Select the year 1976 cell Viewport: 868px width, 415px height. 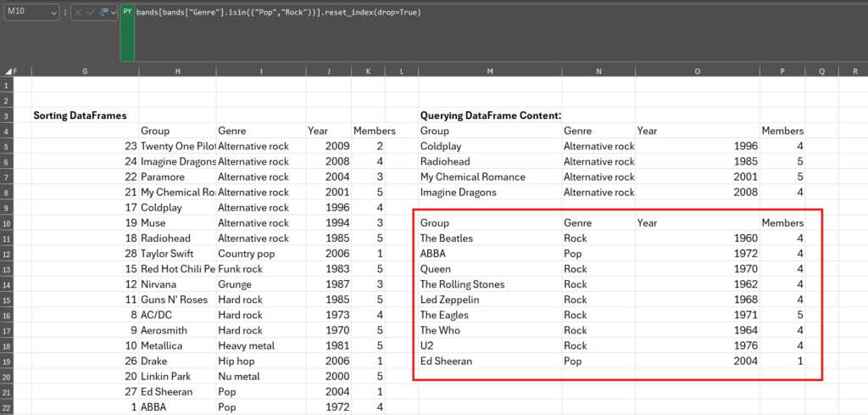pyautogui.click(x=698, y=345)
